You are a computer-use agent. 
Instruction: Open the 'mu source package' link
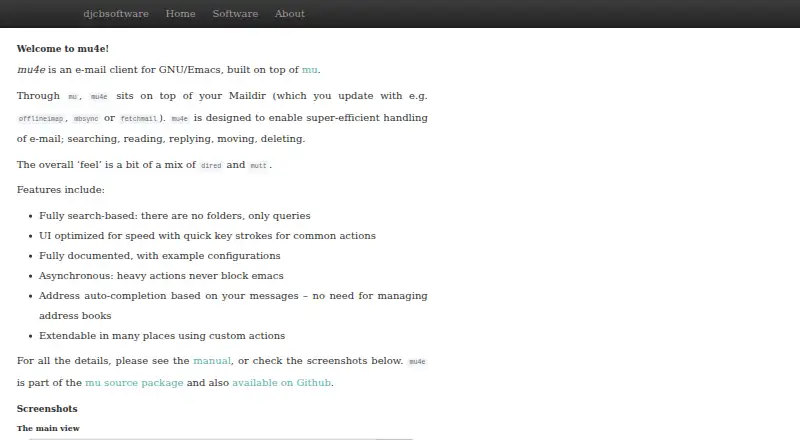point(134,383)
